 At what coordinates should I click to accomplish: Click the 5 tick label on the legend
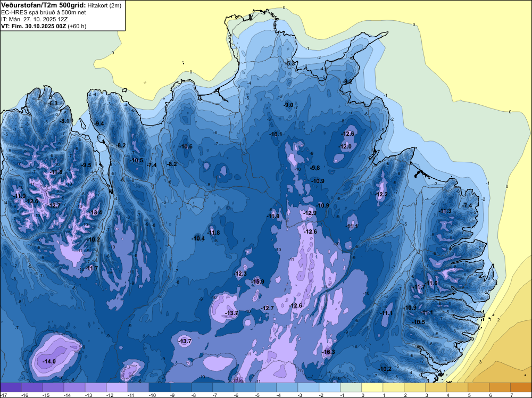[x=469, y=395]
